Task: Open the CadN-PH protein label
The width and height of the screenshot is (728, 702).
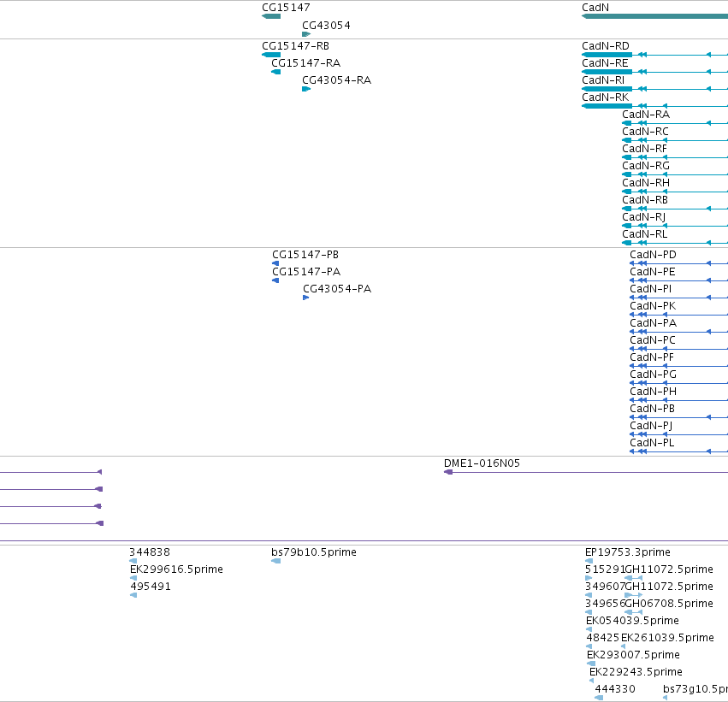Action: pyautogui.click(x=654, y=392)
